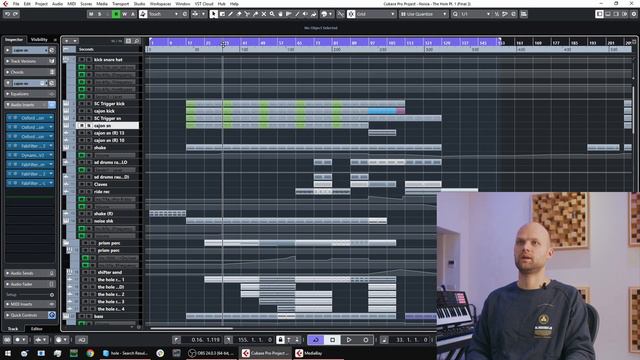The height and width of the screenshot is (360, 640).
Task: Toggle the left zone visibility
Action: 599,14
